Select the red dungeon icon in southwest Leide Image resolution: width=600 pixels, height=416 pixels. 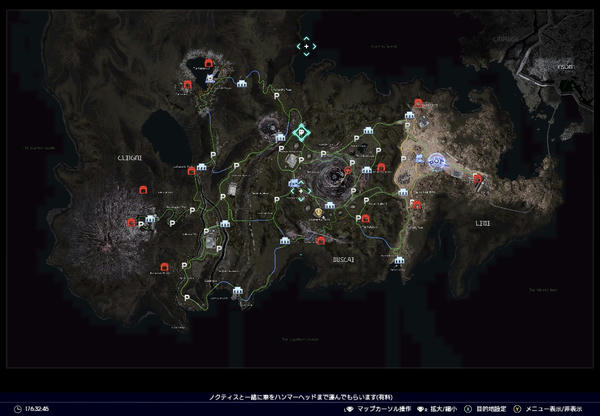coord(417,205)
